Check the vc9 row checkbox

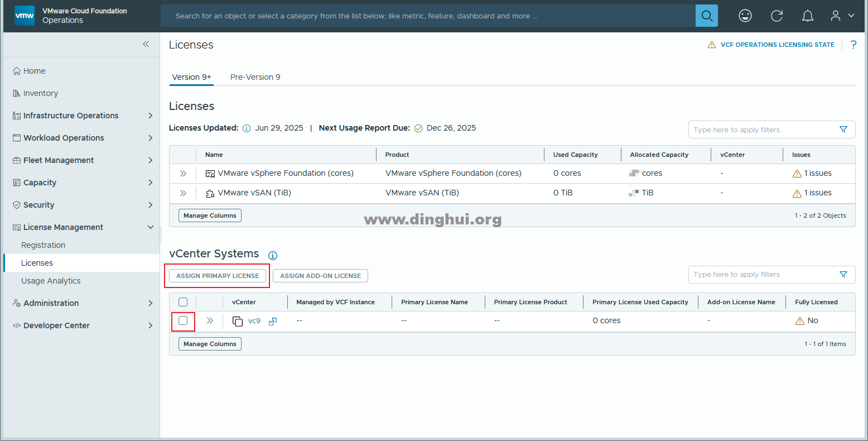point(183,320)
